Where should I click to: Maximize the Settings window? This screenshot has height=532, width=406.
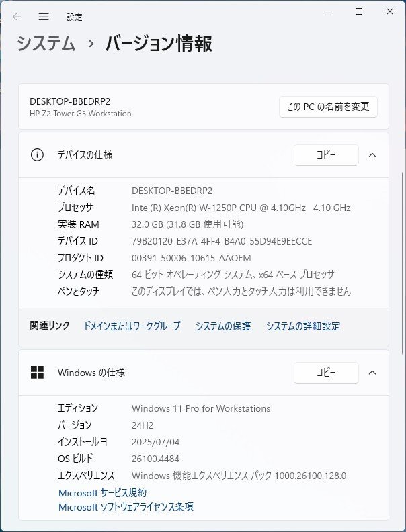tap(359, 11)
